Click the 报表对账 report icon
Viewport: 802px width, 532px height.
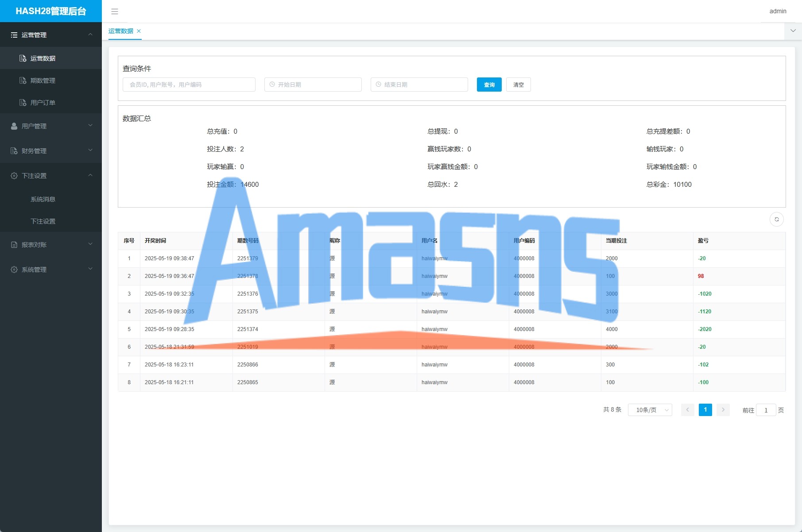tap(14, 245)
